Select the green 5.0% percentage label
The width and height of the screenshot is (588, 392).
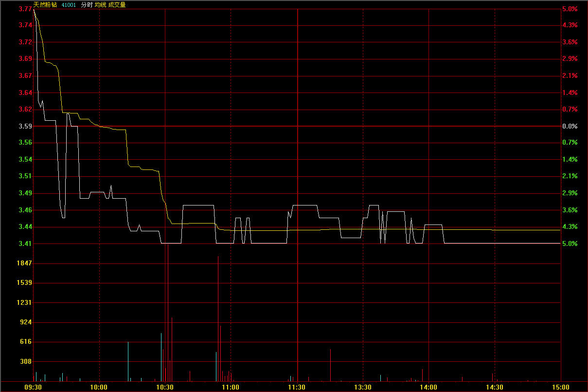(570, 243)
